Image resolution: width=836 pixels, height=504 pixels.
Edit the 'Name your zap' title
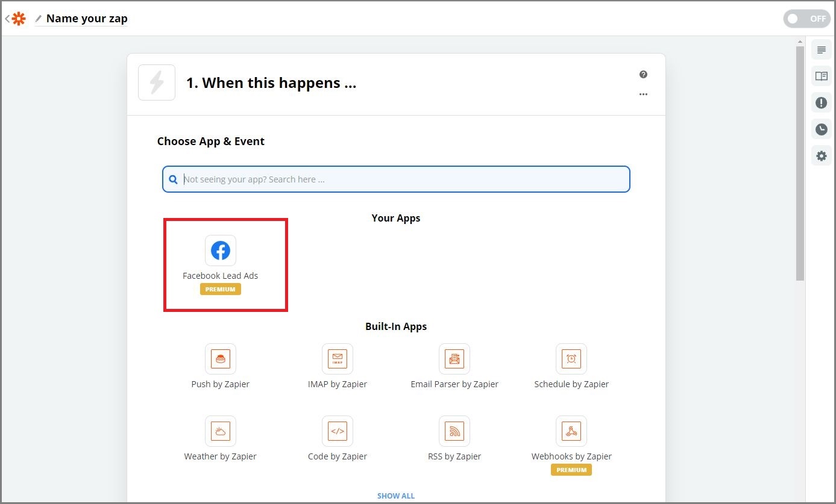pos(87,19)
